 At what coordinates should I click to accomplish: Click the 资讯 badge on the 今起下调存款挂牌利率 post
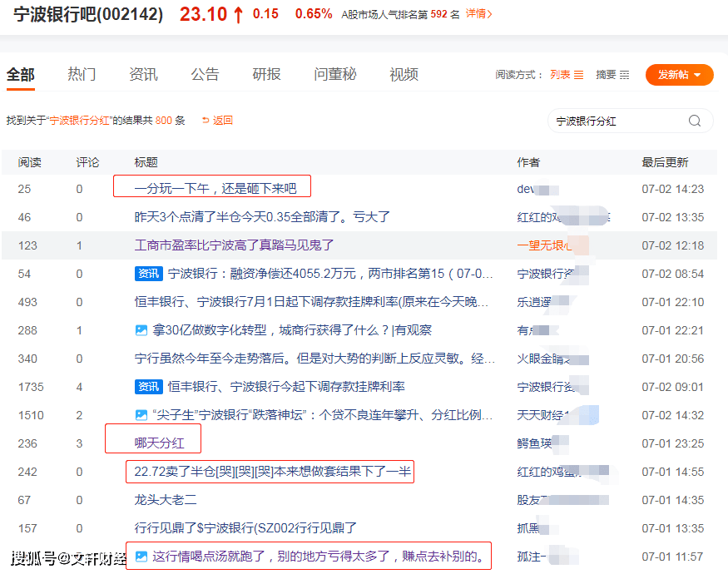point(149,386)
